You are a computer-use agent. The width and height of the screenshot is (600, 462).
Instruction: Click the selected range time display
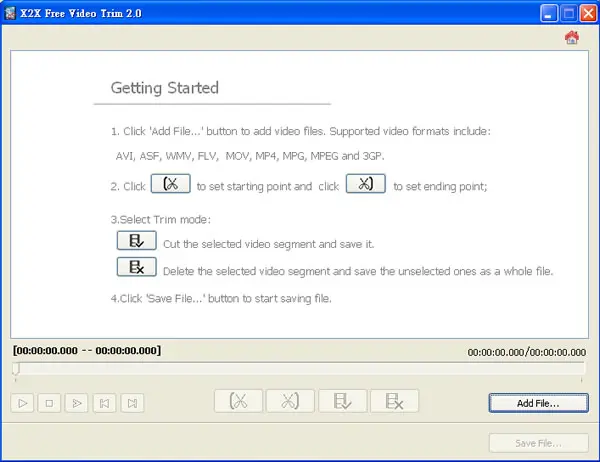click(87, 351)
